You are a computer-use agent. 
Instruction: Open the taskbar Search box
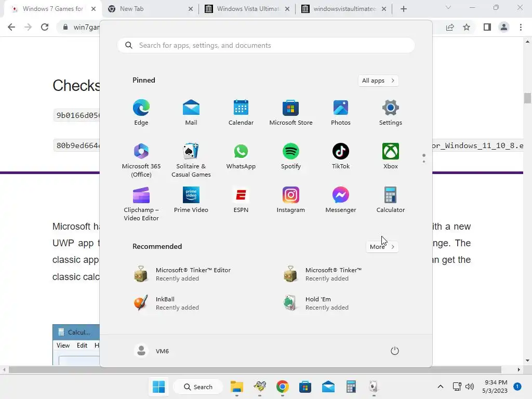(198, 387)
